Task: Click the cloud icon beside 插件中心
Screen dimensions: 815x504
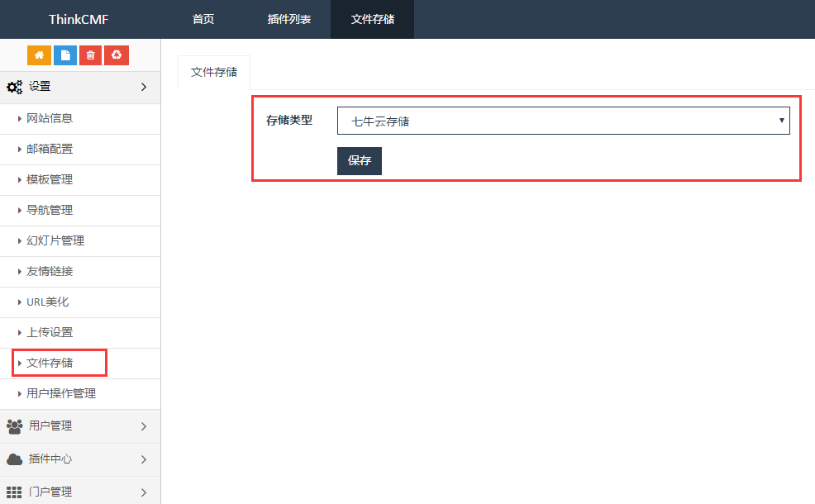Action: click(x=15, y=459)
